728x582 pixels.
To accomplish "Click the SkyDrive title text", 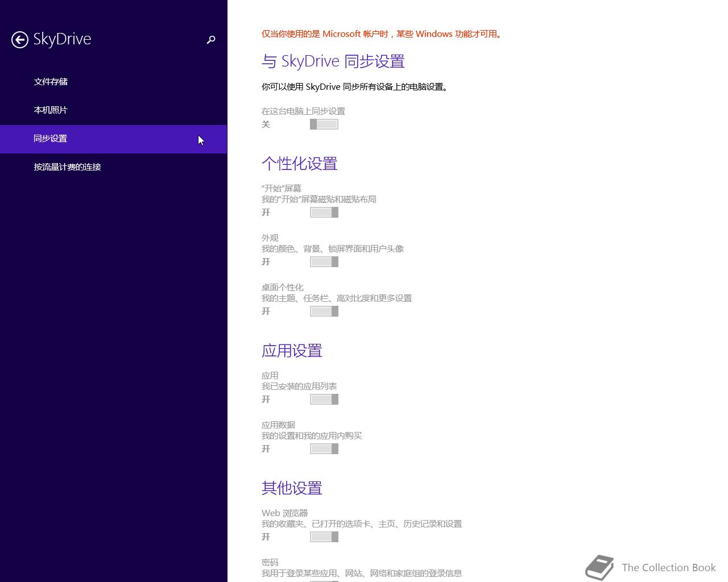I will point(62,39).
